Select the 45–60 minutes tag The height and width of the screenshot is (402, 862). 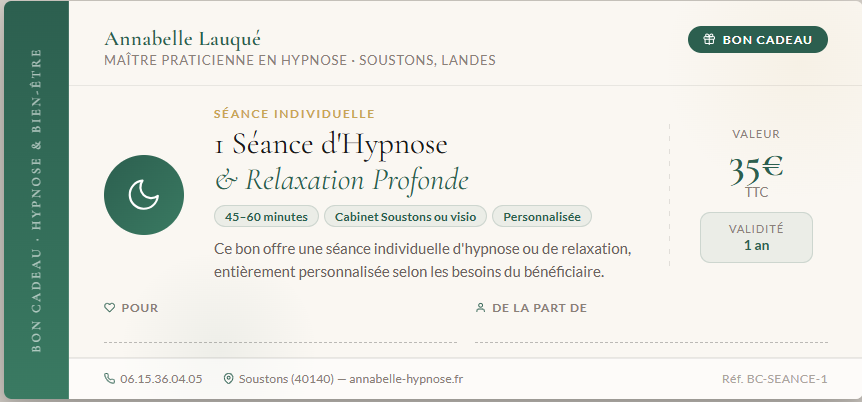click(266, 216)
